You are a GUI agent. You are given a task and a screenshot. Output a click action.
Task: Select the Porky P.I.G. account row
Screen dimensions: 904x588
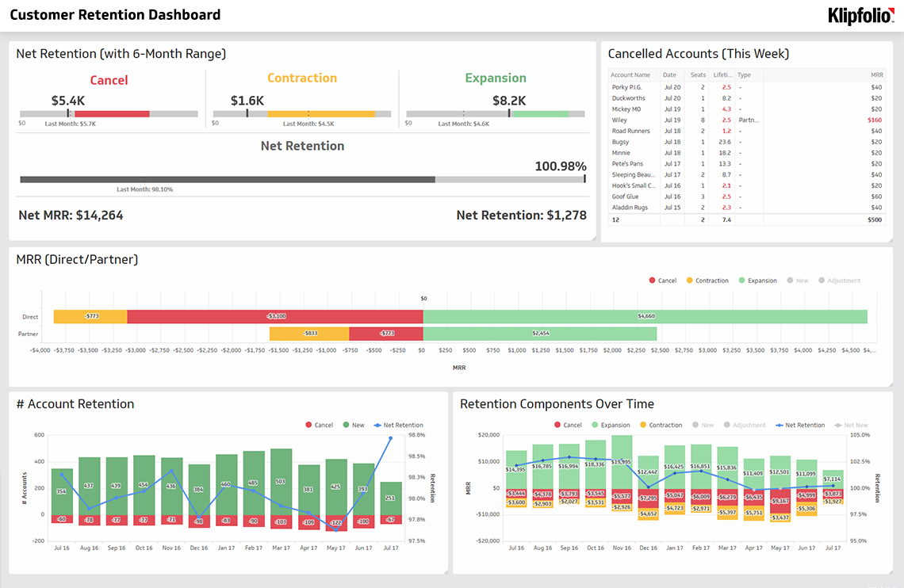(747, 87)
